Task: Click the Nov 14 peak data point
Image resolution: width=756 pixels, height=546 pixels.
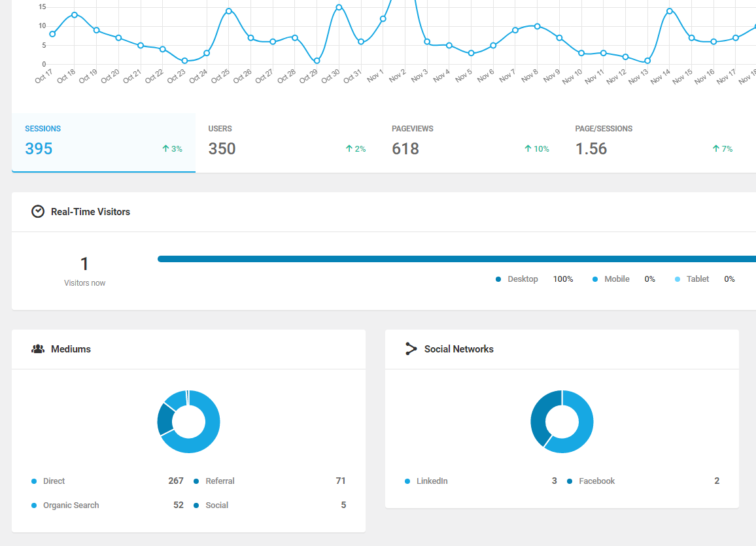Action: (x=670, y=11)
